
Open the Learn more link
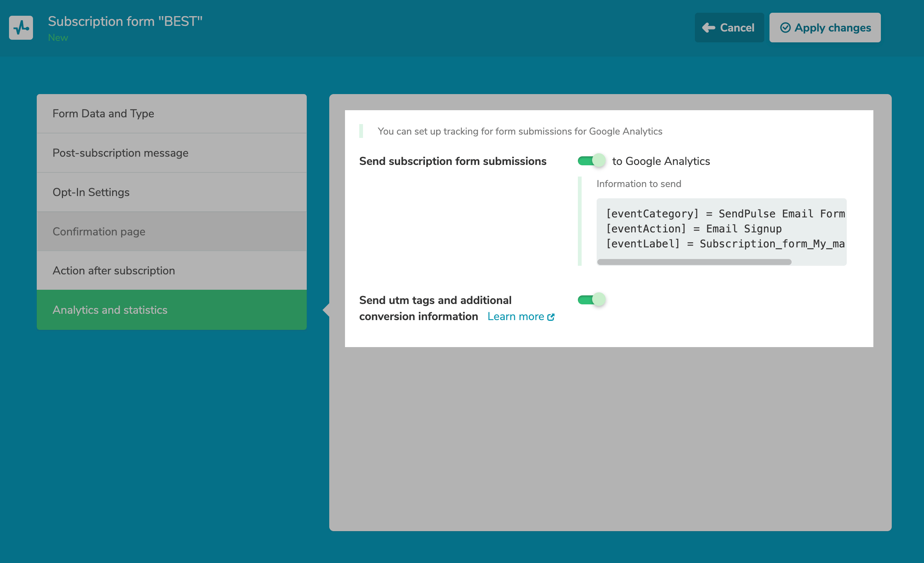tap(516, 317)
